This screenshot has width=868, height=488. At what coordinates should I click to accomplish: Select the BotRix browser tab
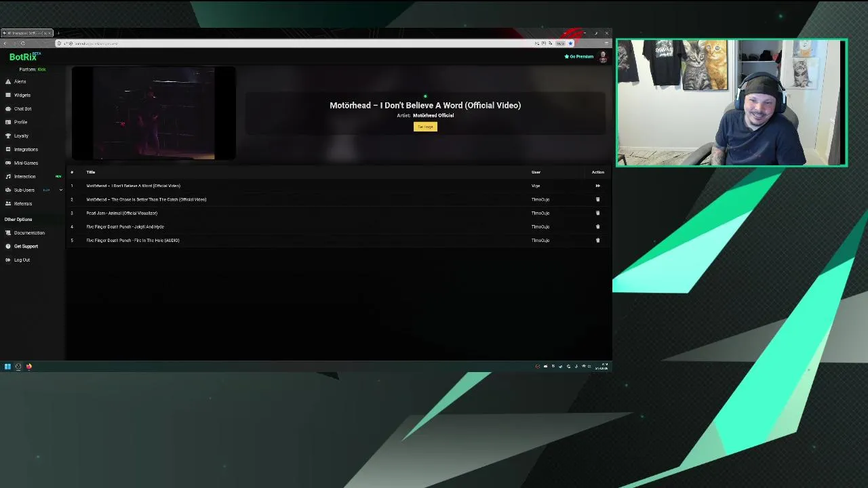[27, 33]
